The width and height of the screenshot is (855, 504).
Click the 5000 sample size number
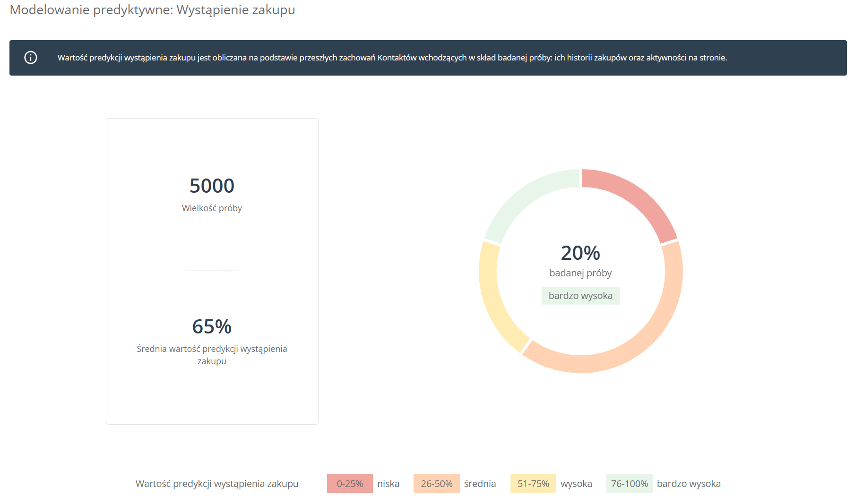[x=212, y=186]
